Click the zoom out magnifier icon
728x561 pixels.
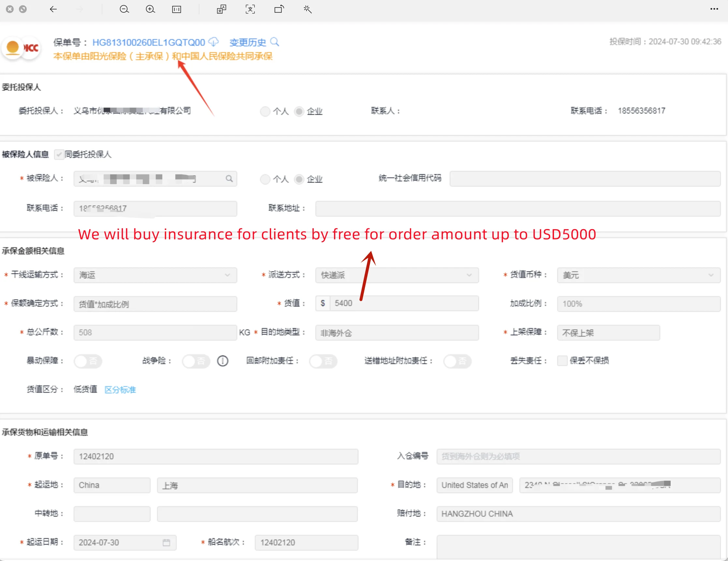pyautogui.click(x=124, y=9)
